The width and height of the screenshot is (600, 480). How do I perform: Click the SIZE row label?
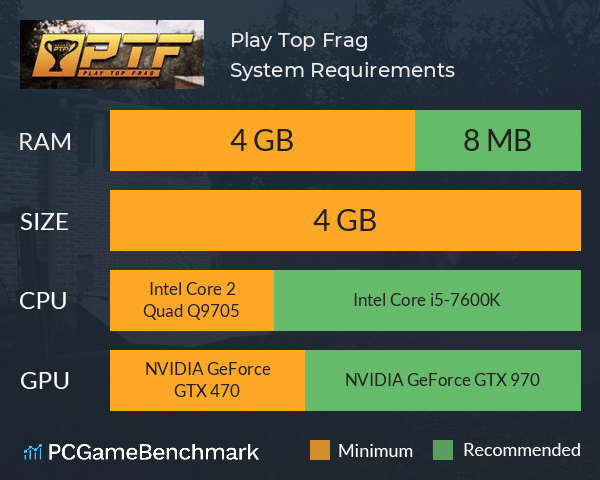44,222
